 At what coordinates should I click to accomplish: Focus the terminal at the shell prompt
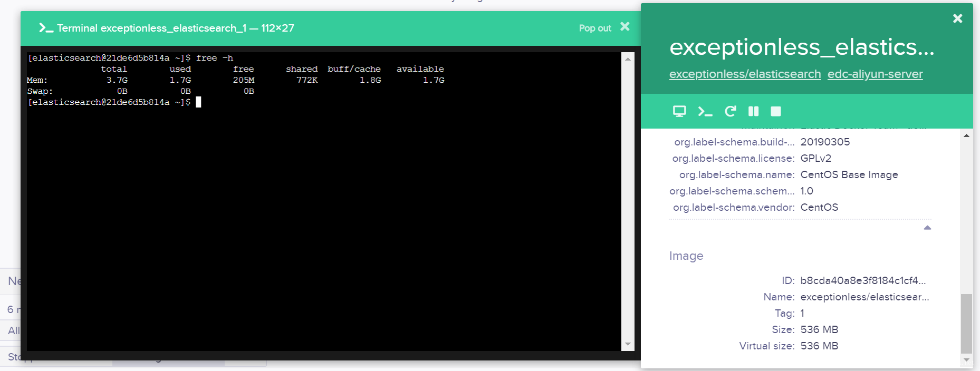198,102
